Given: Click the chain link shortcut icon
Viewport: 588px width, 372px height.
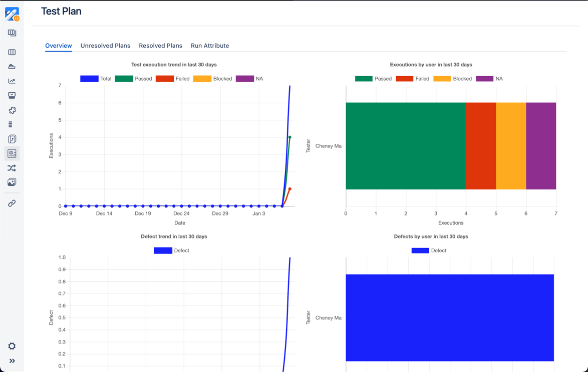Looking at the screenshot, I should pyautogui.click(x=12, y=204).
